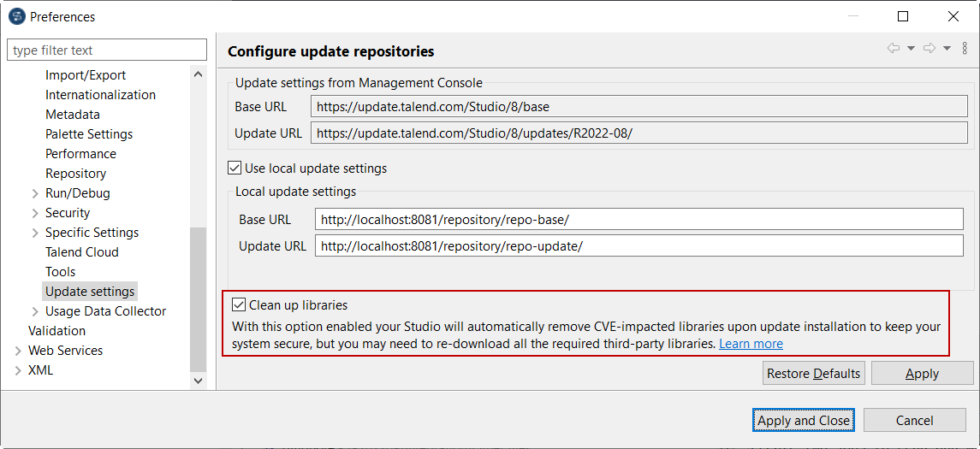
Task: Click the forward navigation arrow icon
Action: point(930,49)
